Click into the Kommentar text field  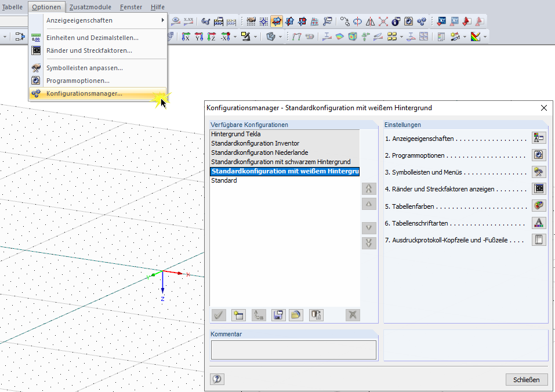[x=293, y=350]
